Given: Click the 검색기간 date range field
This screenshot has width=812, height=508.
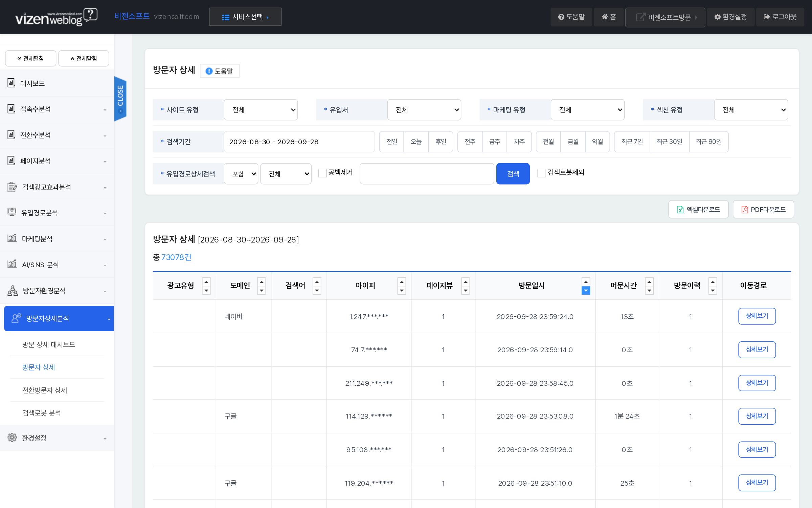Looking at the screenshot, I should [299, 142].
